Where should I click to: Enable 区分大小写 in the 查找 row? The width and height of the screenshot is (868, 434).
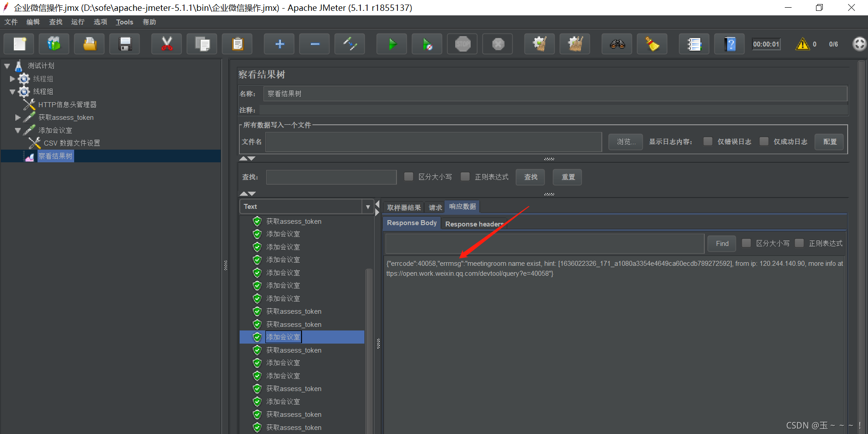(409, 177)
